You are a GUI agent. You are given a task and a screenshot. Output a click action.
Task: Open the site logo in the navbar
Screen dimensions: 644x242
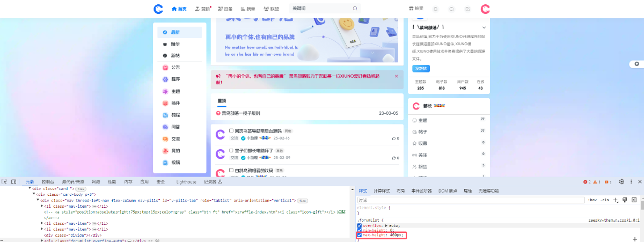pyautogui.click(x=158, y=9)
